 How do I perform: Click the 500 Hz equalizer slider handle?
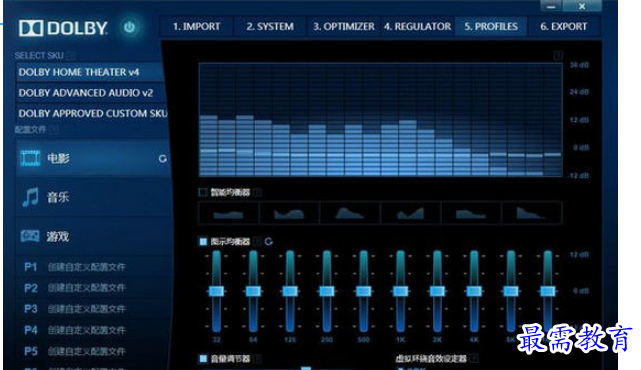363,291
